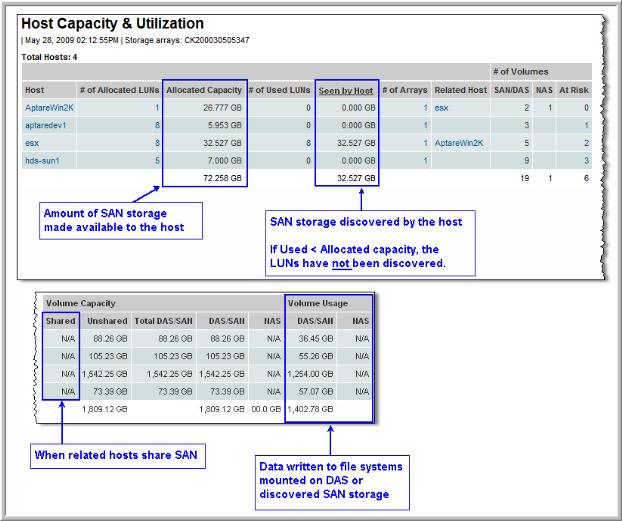The image size is (622, 521).
Task: Open the hds-sun1 host details
Action: [43, 160]
